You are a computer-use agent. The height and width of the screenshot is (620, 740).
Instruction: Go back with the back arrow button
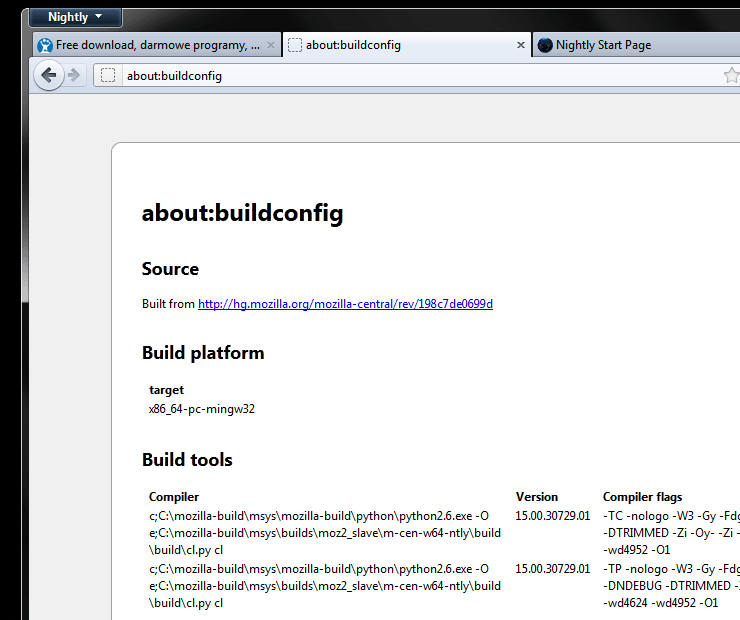(x=49, y=75)
